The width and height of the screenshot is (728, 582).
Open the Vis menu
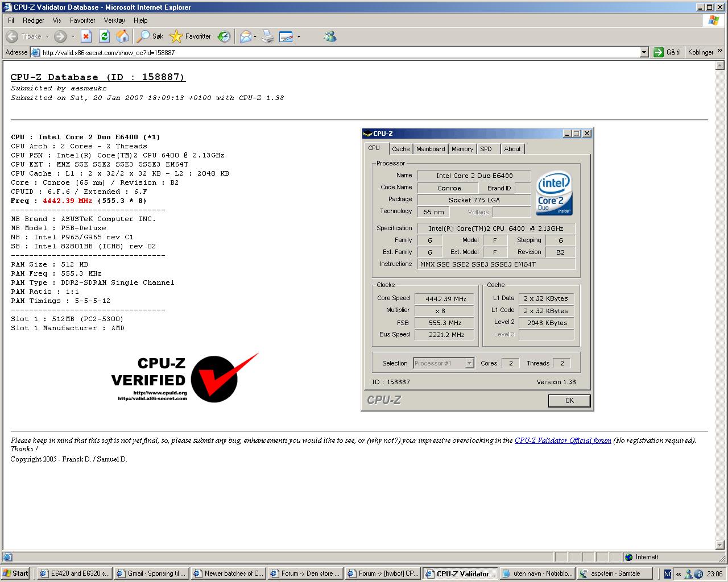point(57,20)
